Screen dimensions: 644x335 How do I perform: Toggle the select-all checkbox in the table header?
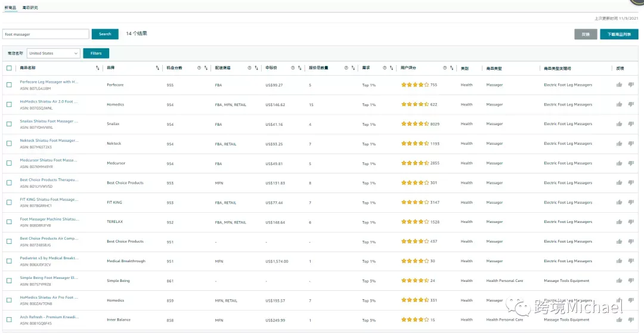pos(9,68)
